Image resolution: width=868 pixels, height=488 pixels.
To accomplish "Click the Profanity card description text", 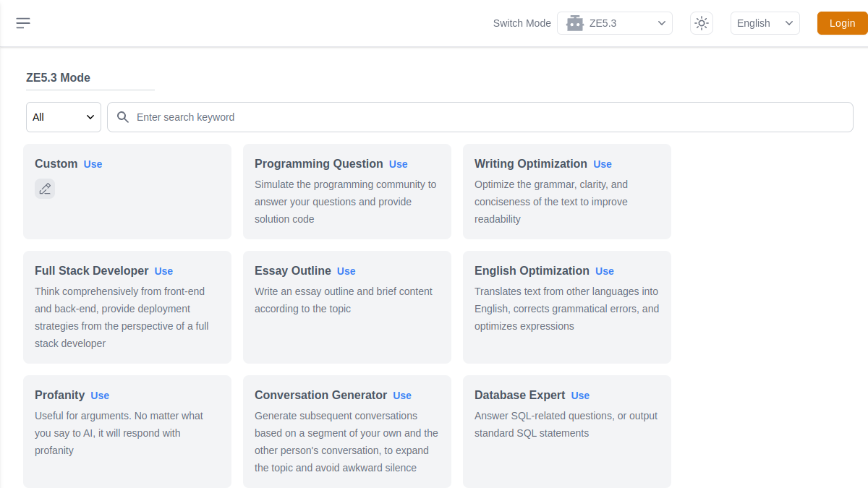I will (x=119, y=433).
